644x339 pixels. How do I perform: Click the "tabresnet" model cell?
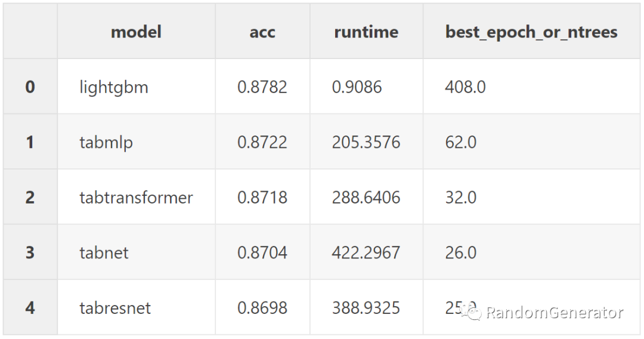(115, 308)
